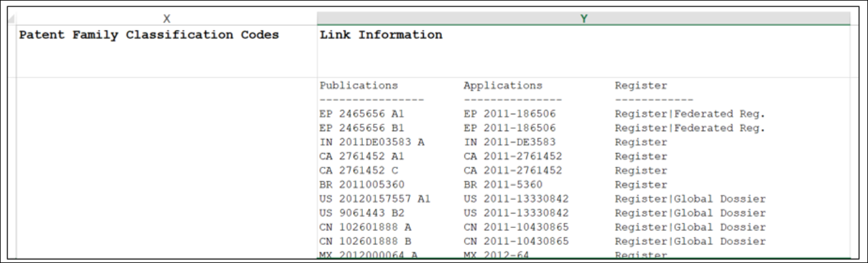Click the Register column heading text
Viewport: 868px width, 263px height.
coord(641,86)
